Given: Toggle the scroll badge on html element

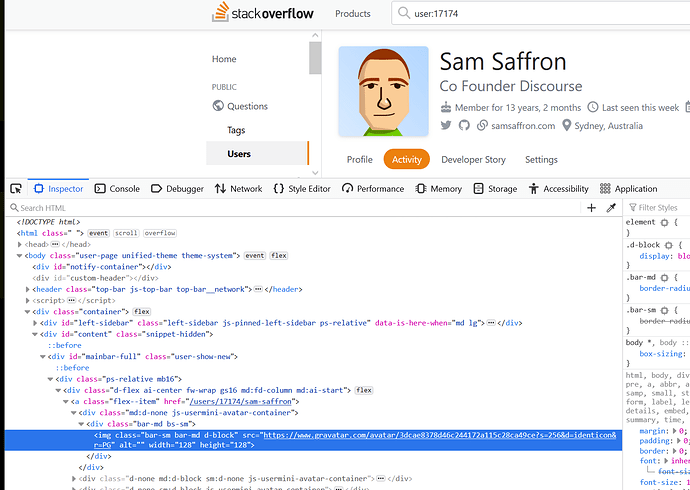Looking at the screenshot, I should pyautogui.click(x=126, y=233).
